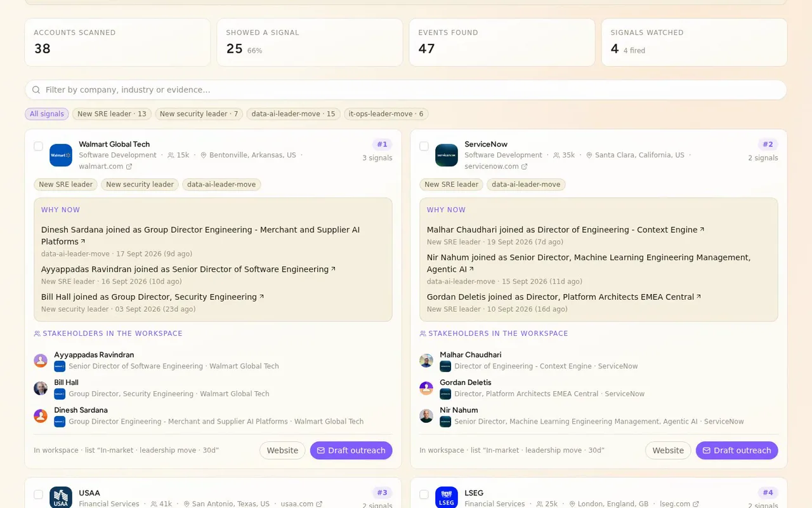The image size is (812, 508).
Task: Filter by New SRE leader · 13
Action: [112, 114]
